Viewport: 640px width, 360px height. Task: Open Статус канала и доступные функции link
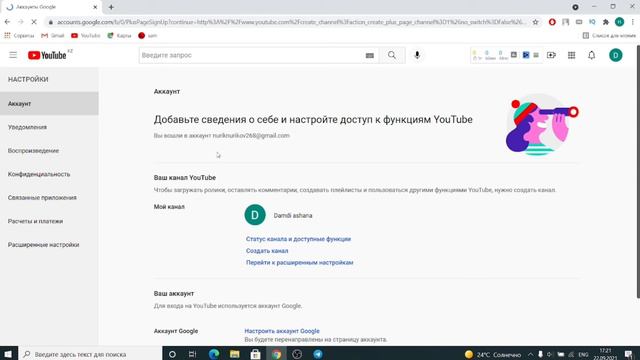tap(298, 239)
